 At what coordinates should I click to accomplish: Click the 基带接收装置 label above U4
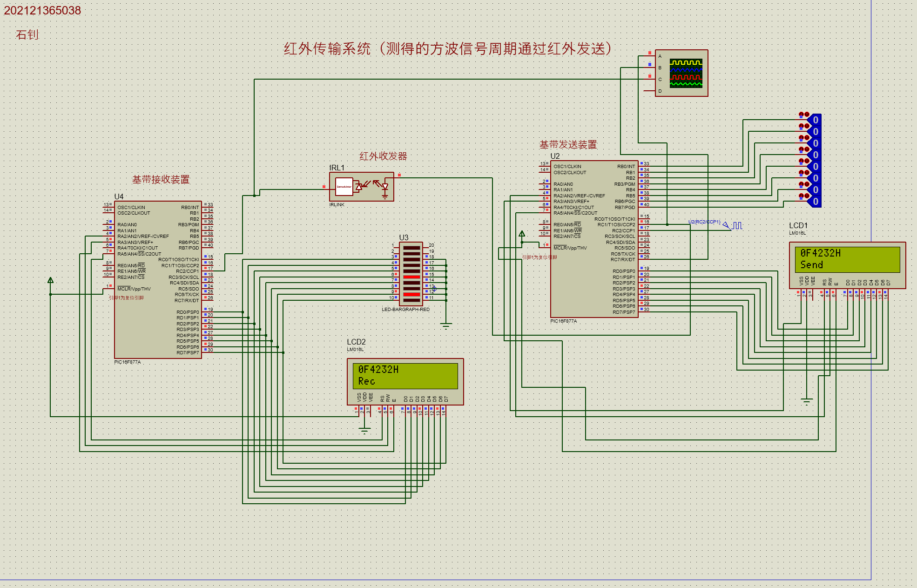(161, 180)
